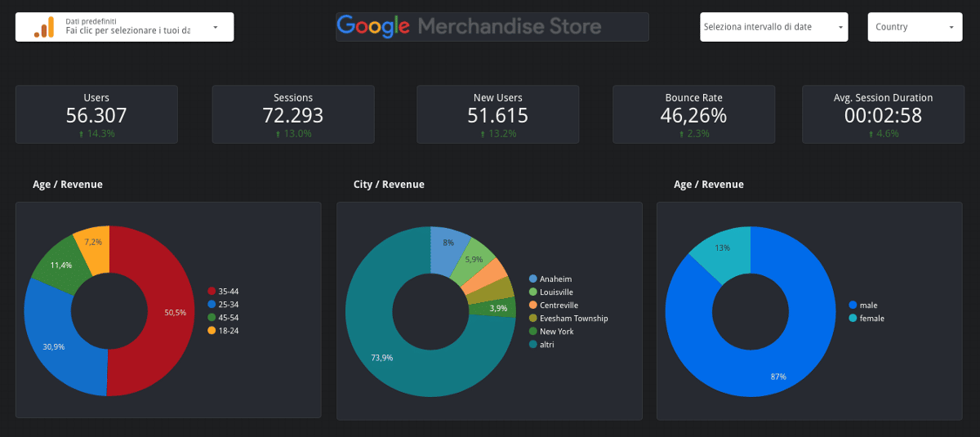Click the 14.3% change under Users
Screen dimensions: 980x437
pos(96,134)
